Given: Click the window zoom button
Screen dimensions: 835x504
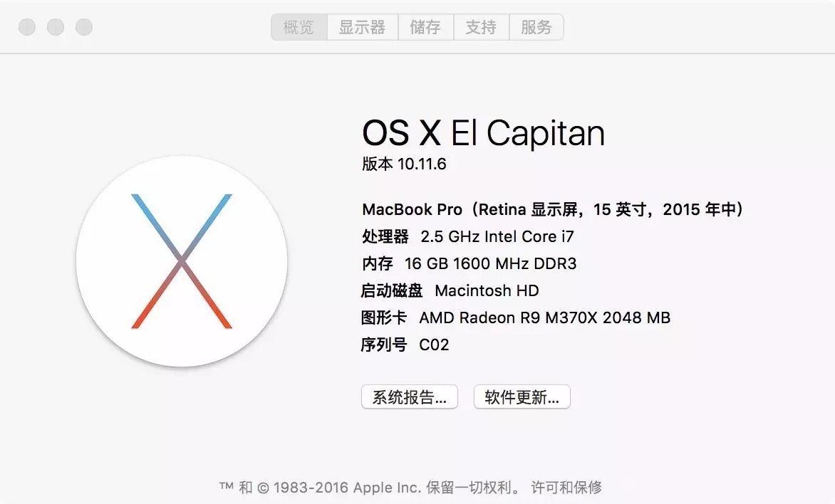Looking at the screenshot, I should coord(84,27).
